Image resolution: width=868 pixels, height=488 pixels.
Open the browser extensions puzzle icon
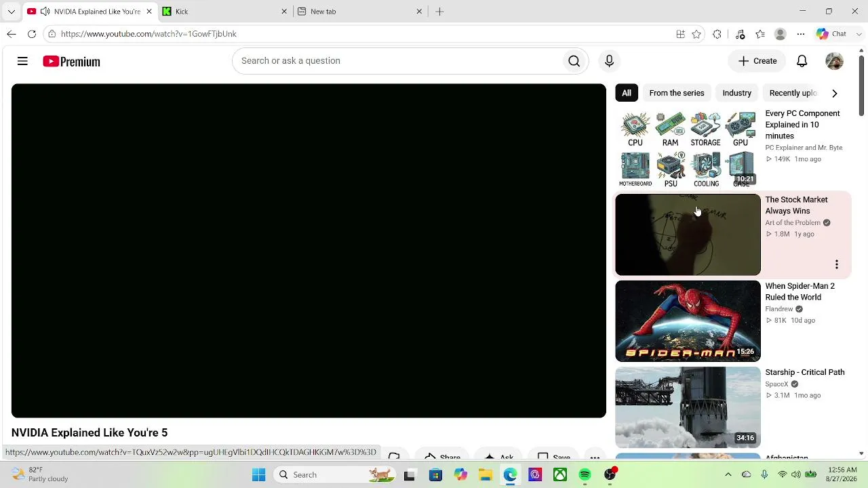coord(717,34)
